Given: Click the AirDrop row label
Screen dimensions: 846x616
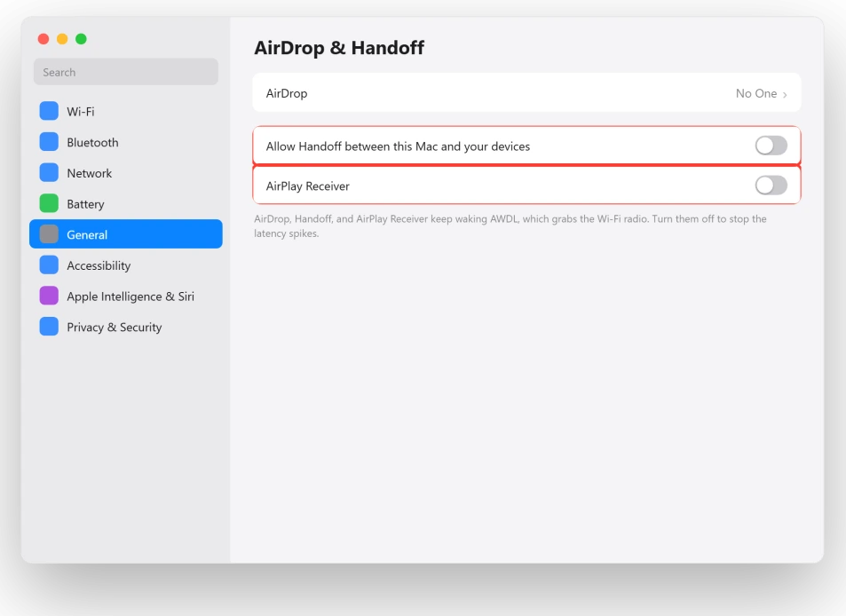Looking at the screenshot, I should (287, 93).
